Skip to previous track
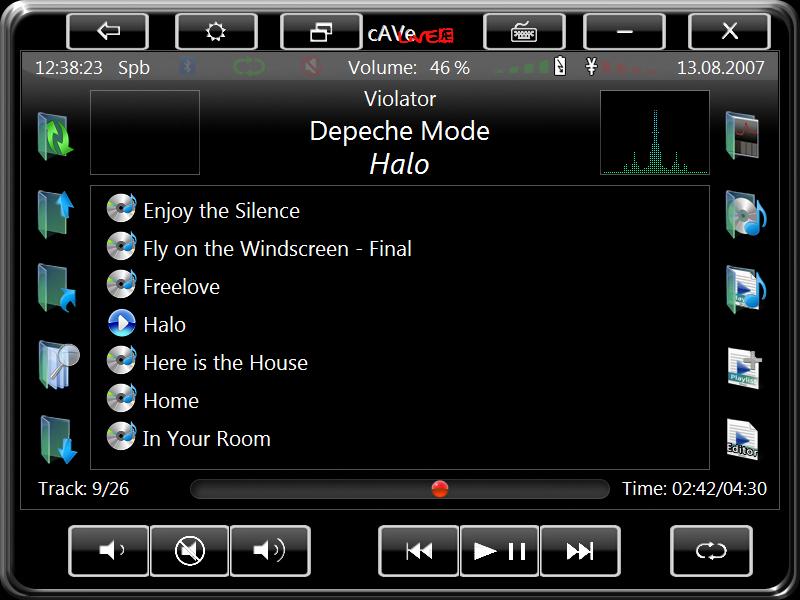This screenshot has height=600, width=800. pos(418,551)
